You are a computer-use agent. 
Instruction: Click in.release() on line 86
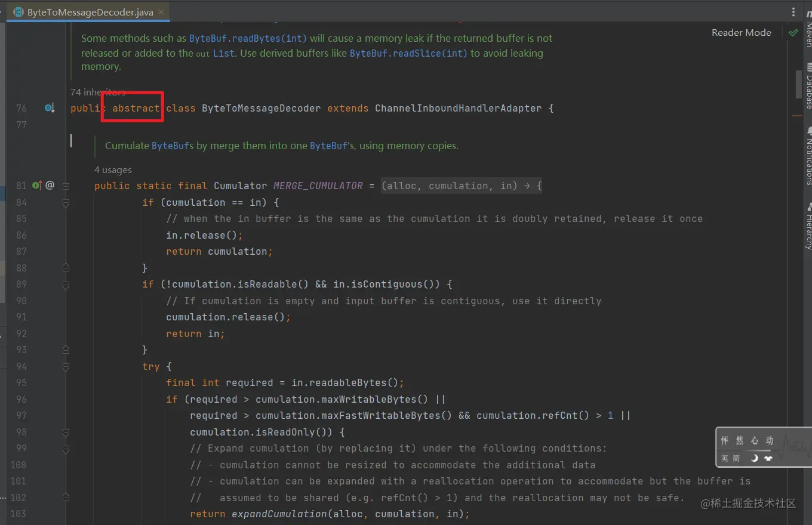pyautogui.click(x=202, y=235)
